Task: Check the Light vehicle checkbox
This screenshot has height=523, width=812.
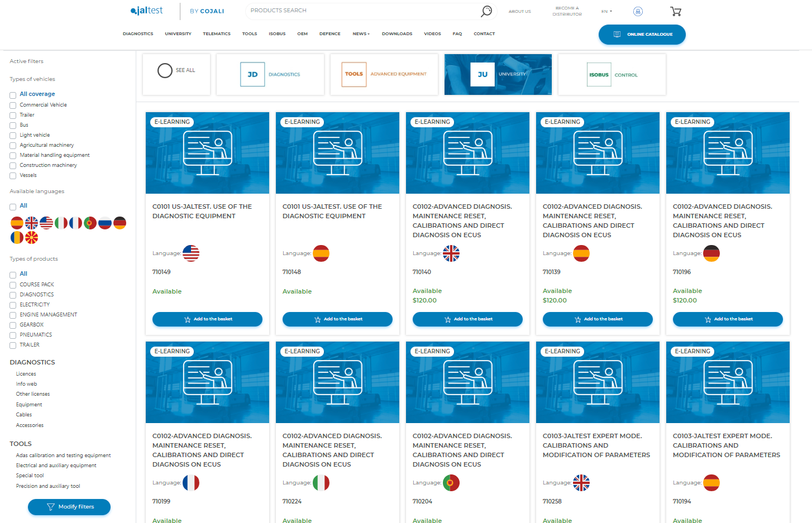Action: [x=13, y=136]
